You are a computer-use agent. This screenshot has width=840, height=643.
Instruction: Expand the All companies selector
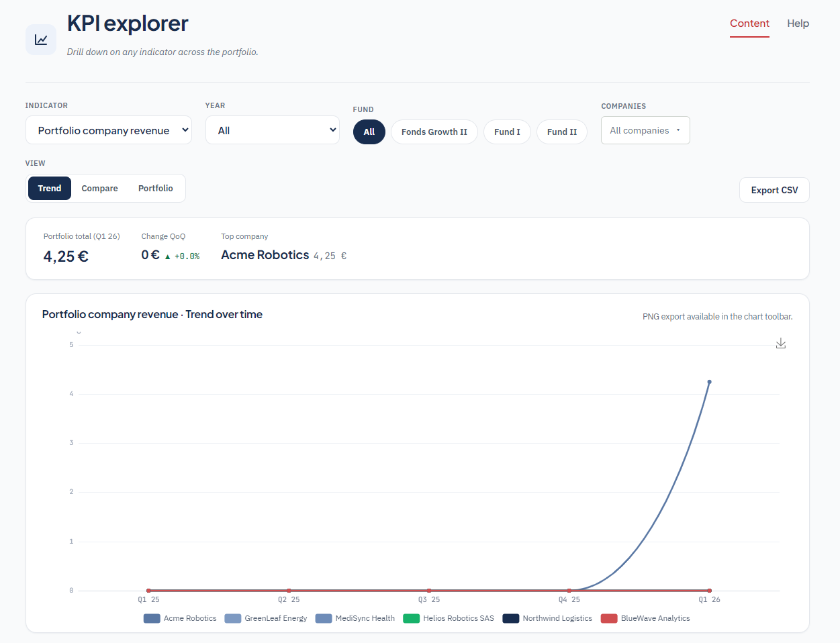(x=645, y=130)
